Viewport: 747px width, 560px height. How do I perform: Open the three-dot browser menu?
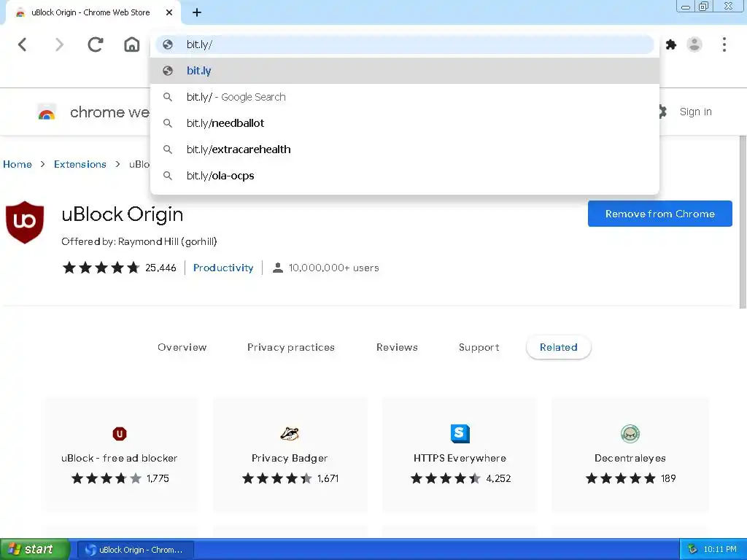724,44
